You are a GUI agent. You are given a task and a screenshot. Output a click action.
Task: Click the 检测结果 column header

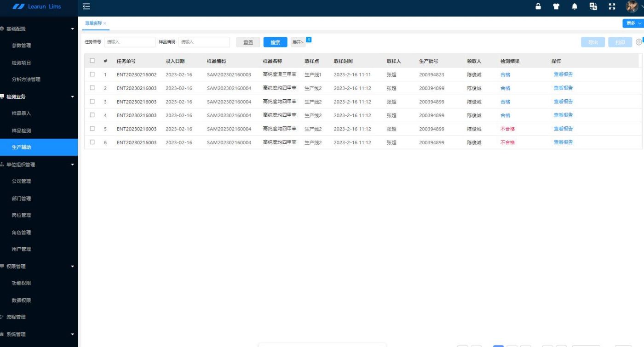click(510, 61)
